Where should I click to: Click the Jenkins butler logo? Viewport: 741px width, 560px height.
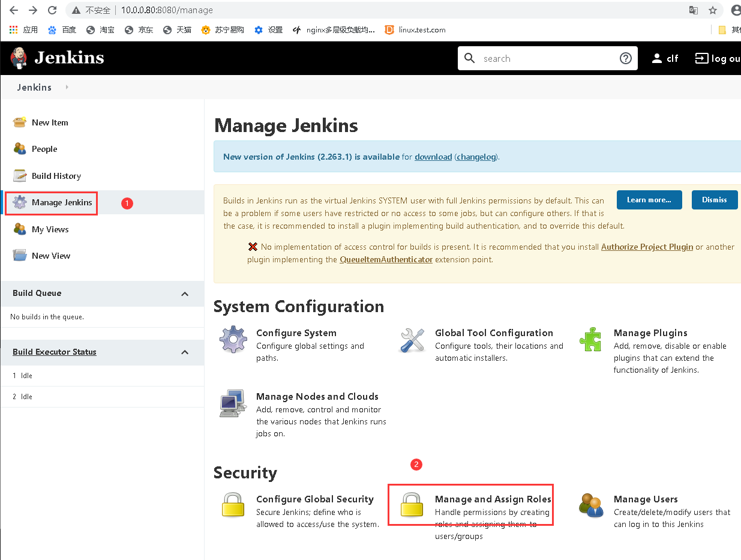[x=19, y=58]
